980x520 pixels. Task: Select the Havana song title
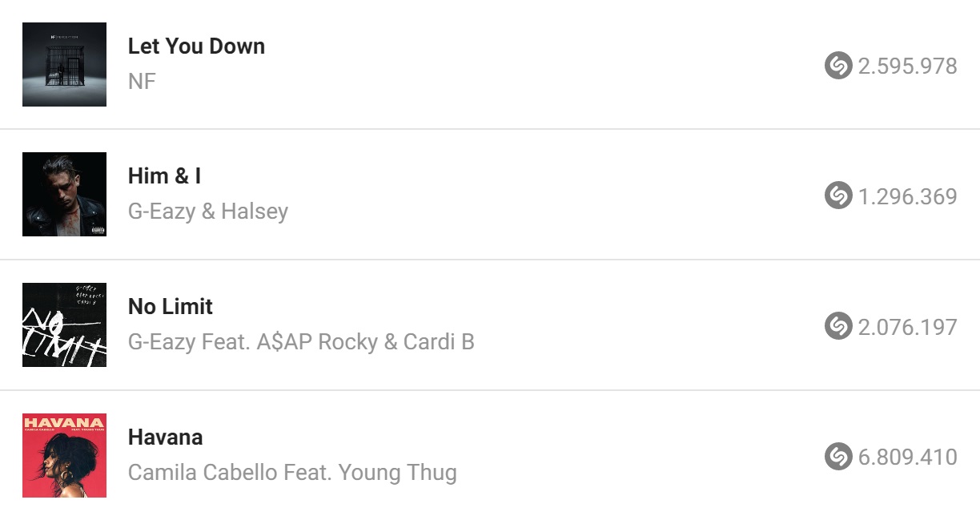point(165,437)
